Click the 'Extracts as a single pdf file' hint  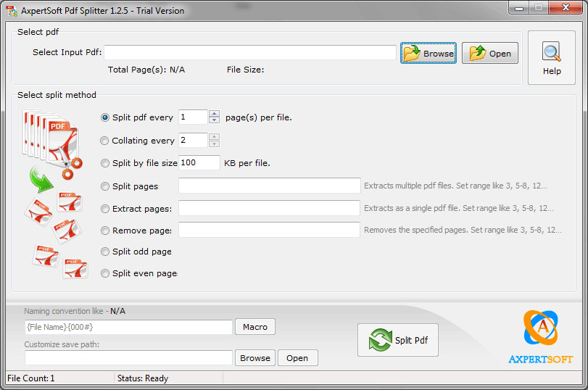(x=459, y=208)
